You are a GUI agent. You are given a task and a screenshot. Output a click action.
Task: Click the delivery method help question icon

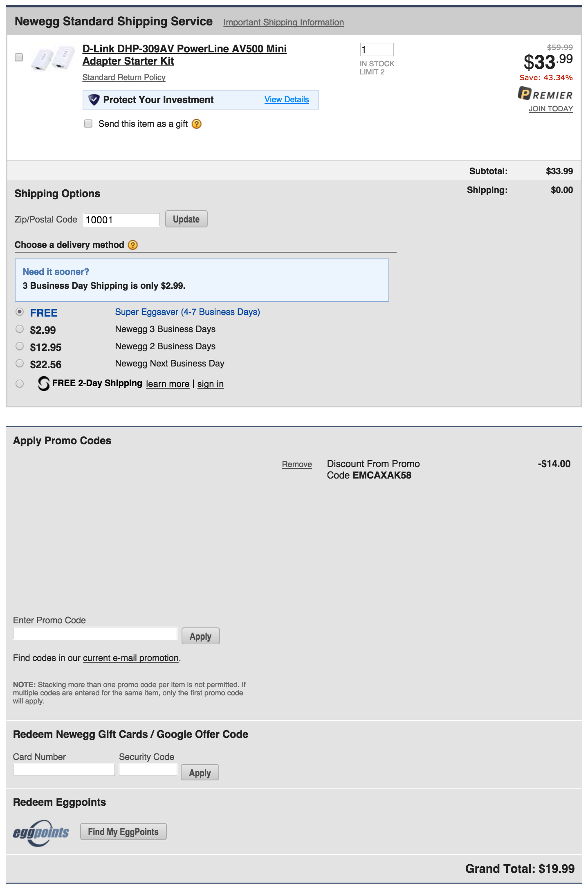(133, 245)
